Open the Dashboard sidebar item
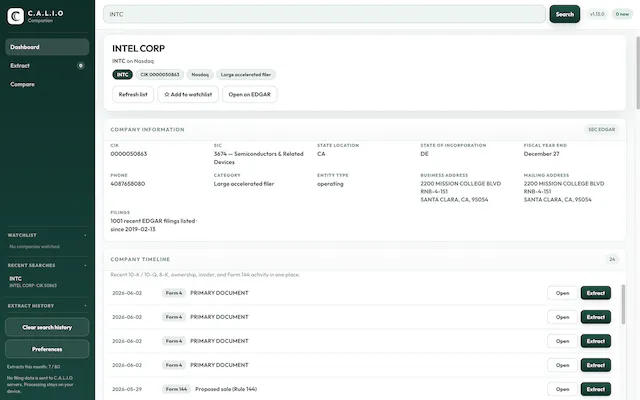The width and height of the screenshot is (640, 400). (47, 47)
